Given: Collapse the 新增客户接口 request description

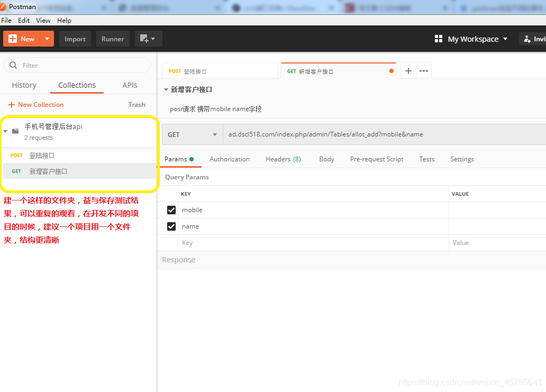Looking at the screenshot, I should click(x=166, y=90).
